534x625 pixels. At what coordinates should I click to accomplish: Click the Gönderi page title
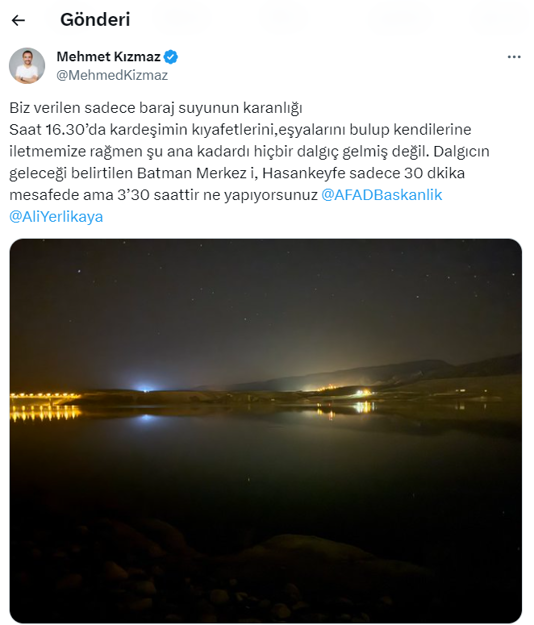click(95, 20)
